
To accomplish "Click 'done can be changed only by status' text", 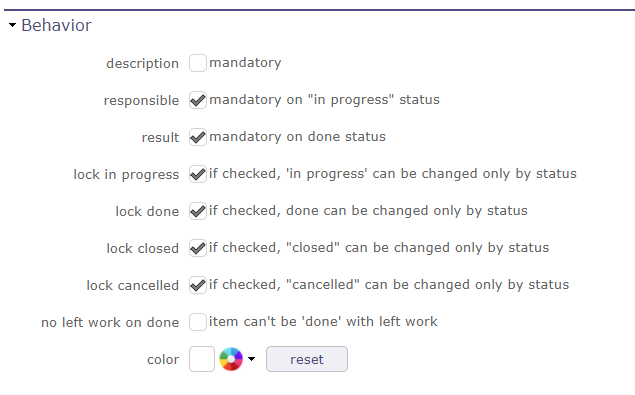I will [x=407, y=211].
